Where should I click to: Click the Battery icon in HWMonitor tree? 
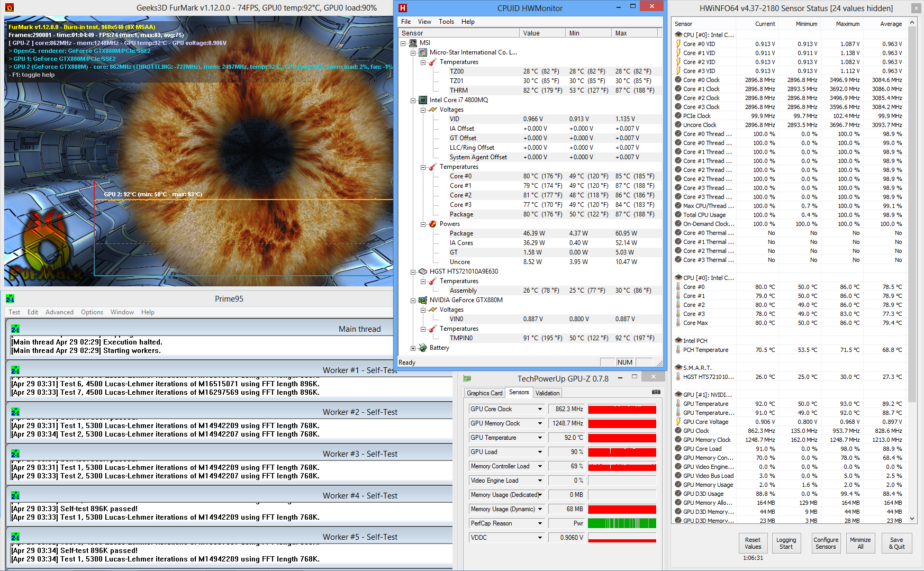tap(423, 348)
